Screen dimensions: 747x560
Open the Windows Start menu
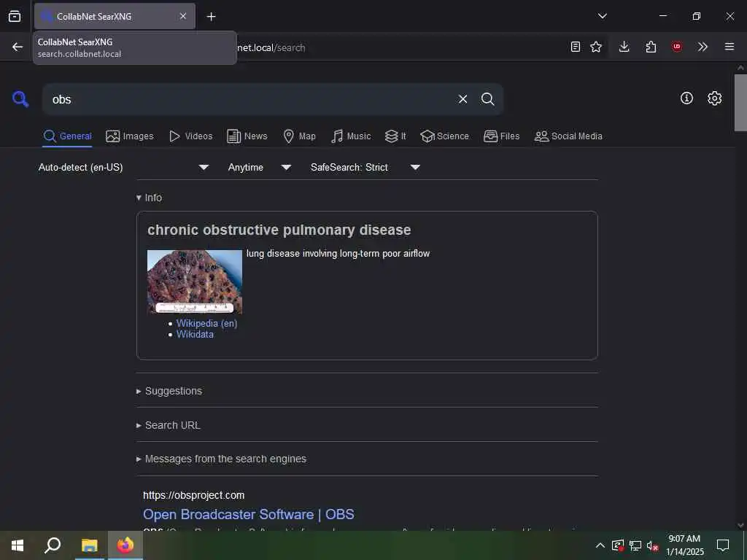pos(18,545)
